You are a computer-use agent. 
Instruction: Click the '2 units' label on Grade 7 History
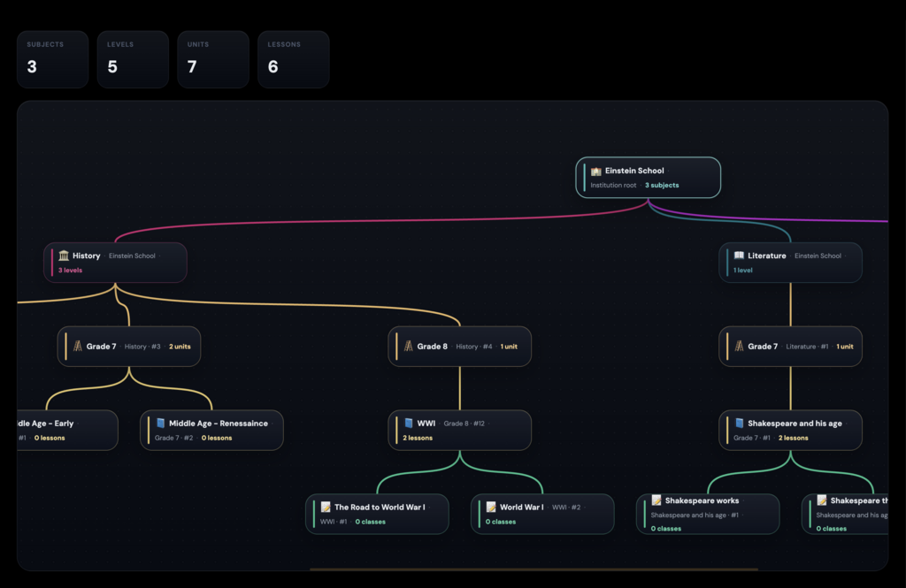pyautogui.click(x=180, y=347)
